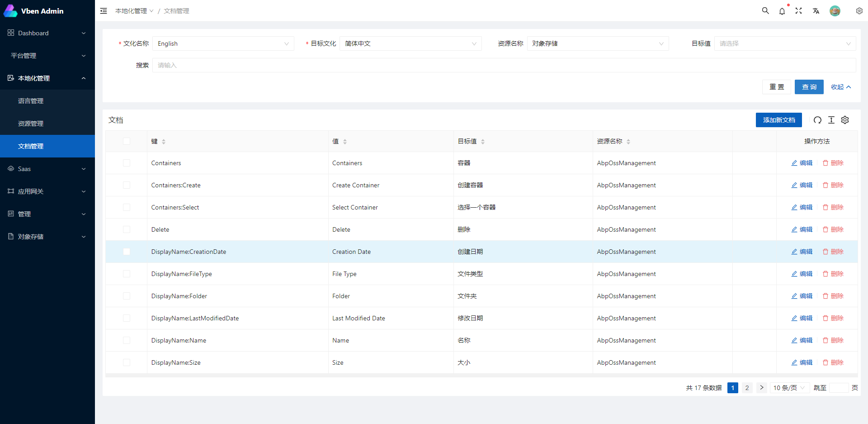Select the checkbox for DisplayName:Folder row

point(127,296)
